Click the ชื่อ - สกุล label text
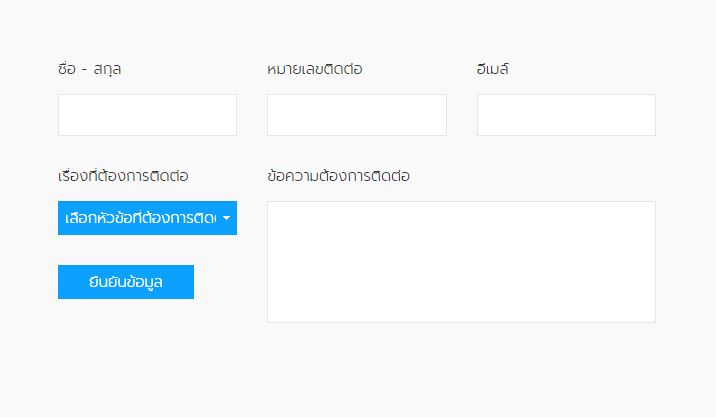716x417 pixels. [x=90, y=70]
